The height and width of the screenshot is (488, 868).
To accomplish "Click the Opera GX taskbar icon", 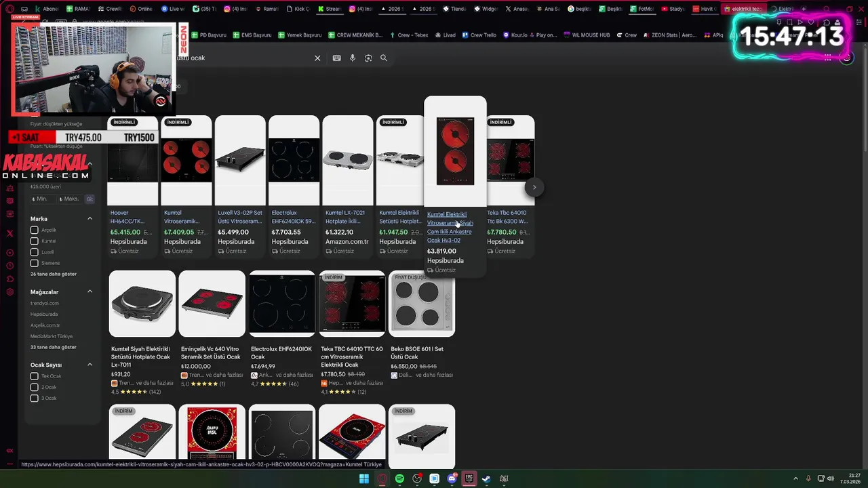I will pos(382,479).
